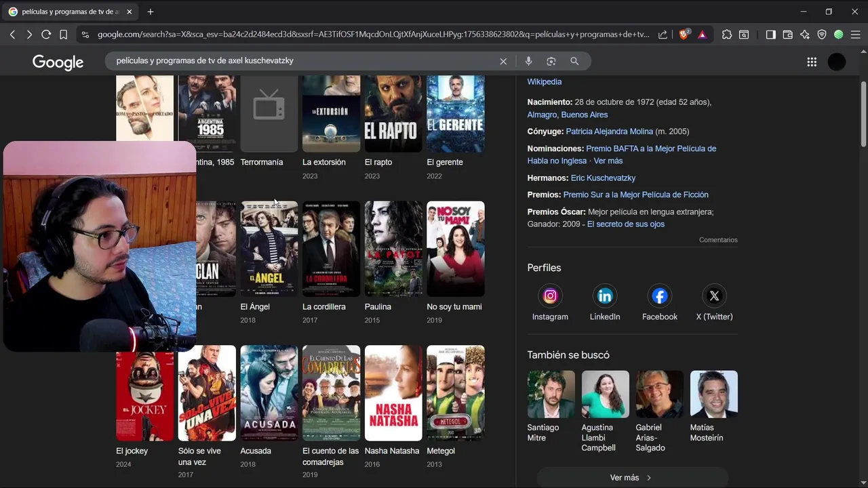
Task: Go back with the browser back arrow
Action: [x=12, y=35]
